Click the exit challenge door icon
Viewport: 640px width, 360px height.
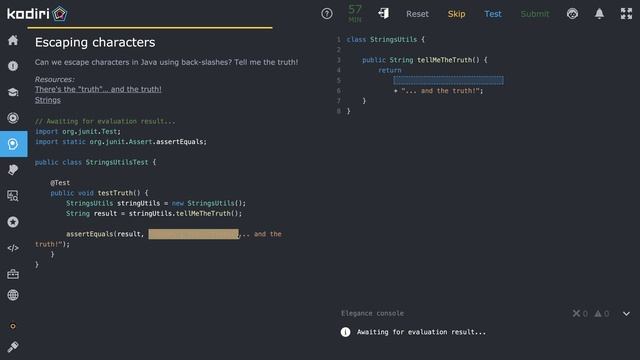[x=384, y=13]
